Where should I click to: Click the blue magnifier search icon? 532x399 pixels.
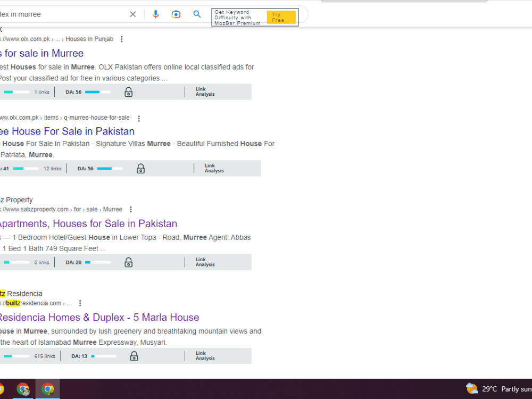[x=197, y=14]
